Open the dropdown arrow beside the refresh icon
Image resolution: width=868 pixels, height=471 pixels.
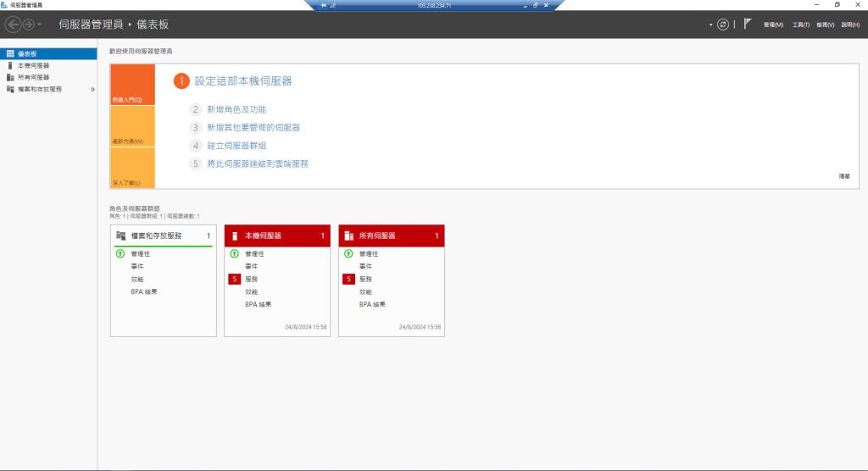[x=711, y=25]
